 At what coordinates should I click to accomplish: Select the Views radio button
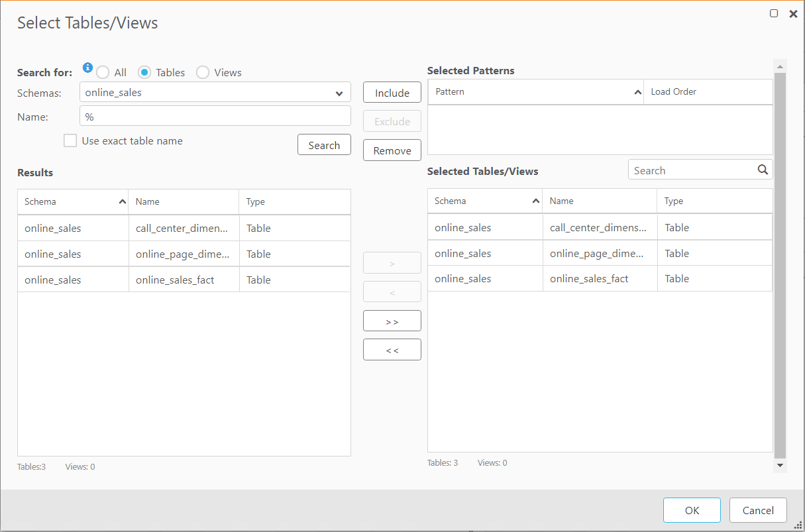coord(202,72)
